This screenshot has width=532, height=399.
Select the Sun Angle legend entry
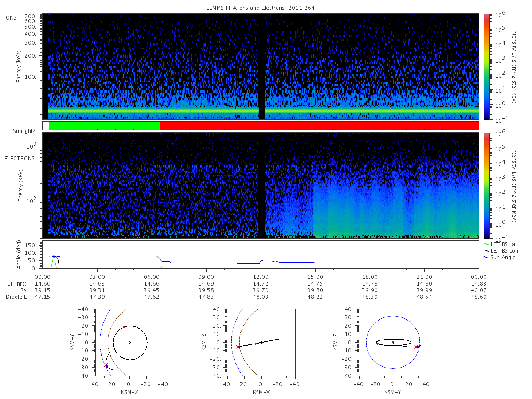tap(499, 258)
